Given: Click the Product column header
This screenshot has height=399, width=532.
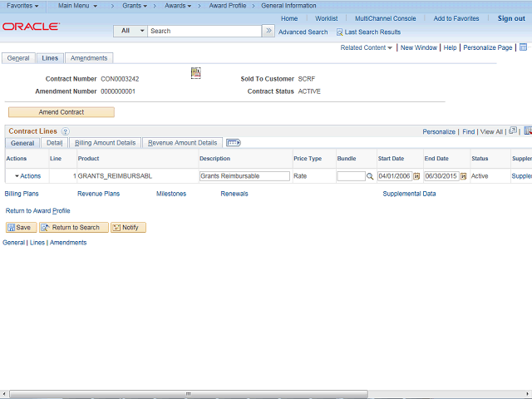Looking at the screenshot, I should pos(88,159).
